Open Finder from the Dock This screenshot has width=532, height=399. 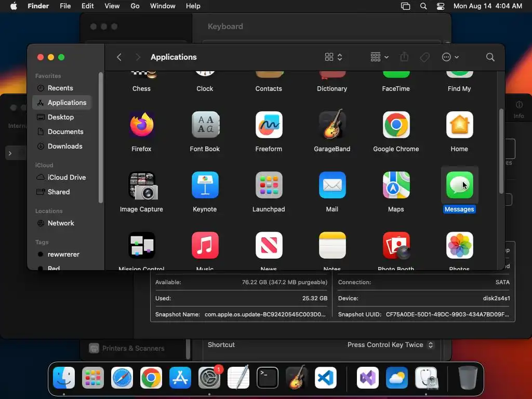click(64, 378)
